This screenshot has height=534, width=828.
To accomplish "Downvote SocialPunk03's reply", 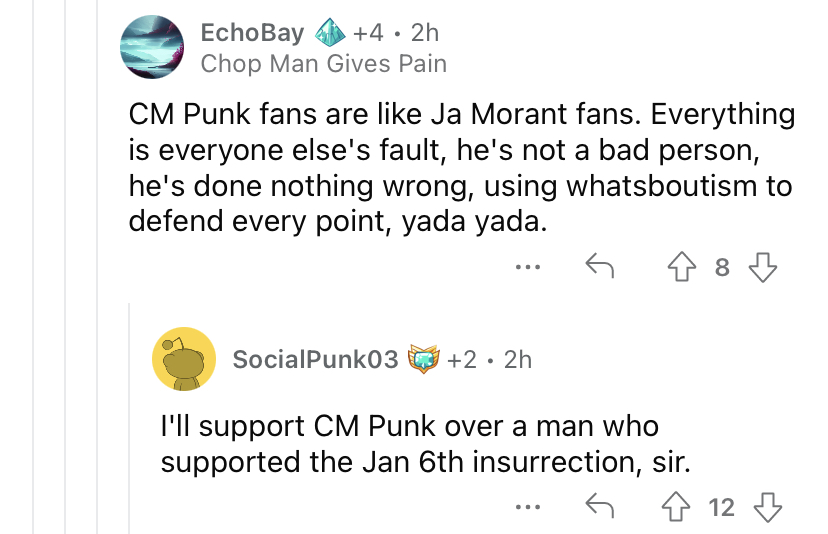I will pyautogui.click(x=765, y=507).
